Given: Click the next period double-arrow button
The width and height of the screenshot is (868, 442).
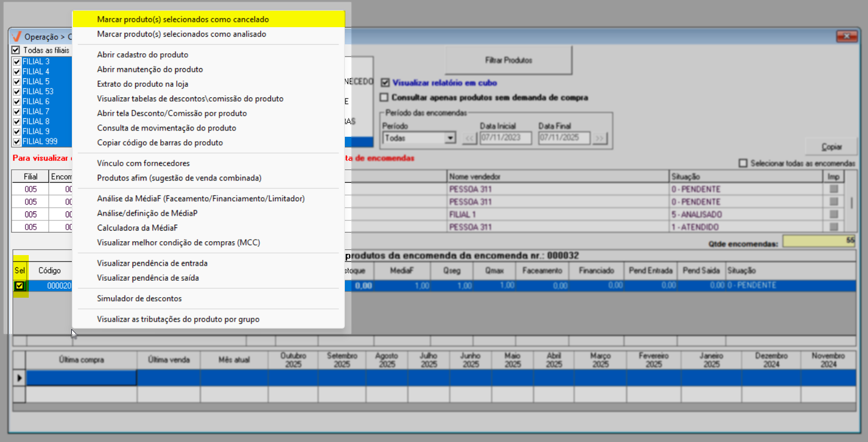Looking at the screenshot, I should click(x=600, y=138).
